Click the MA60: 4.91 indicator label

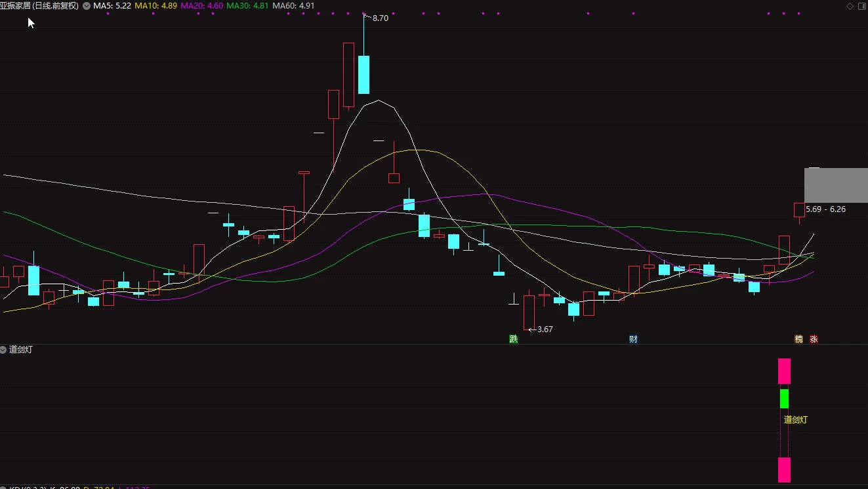click(x=294, y=6)
